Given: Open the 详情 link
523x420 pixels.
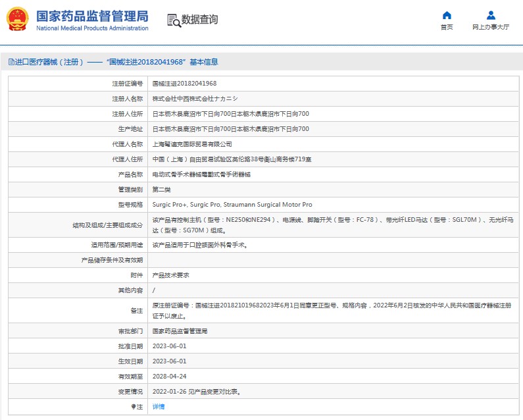Looking at the screenshot, I should tap(159, 407).
